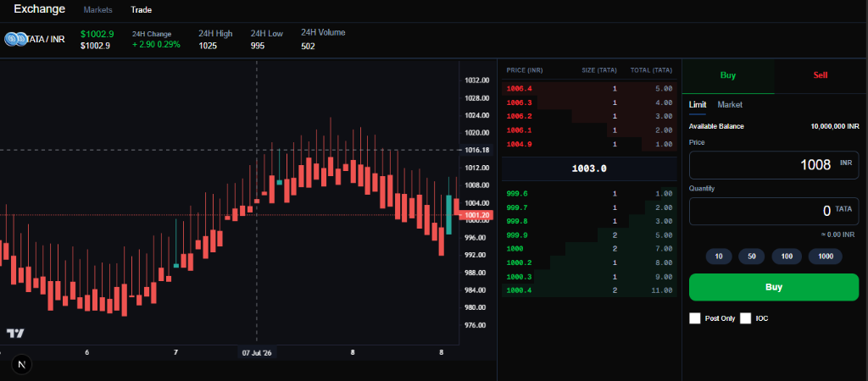
Task: Select the 1006.3 ask price row
Action: tap(589, 102)
